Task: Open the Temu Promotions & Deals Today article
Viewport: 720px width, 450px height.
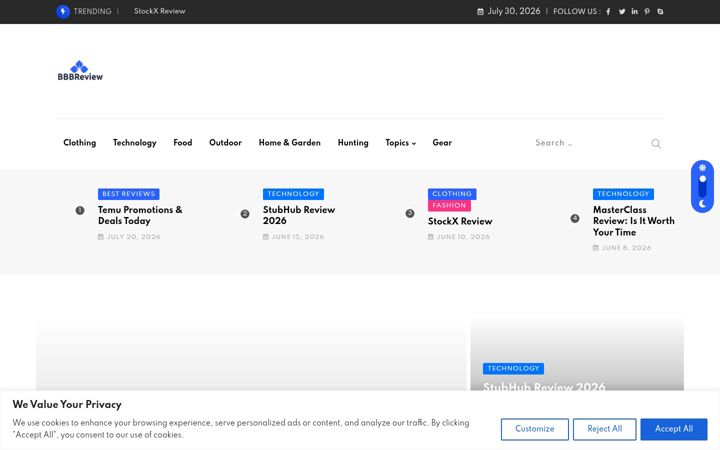Action: click(x=140, y=215)
